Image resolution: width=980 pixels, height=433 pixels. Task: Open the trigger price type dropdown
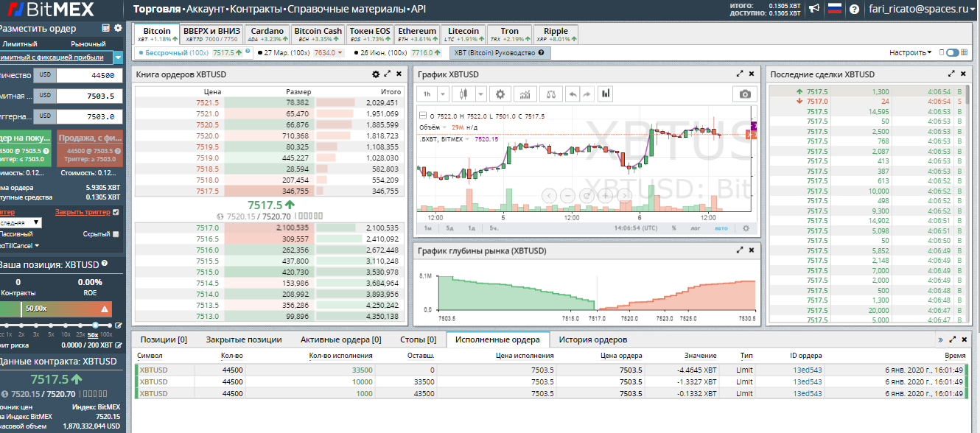tap(20, 222)
